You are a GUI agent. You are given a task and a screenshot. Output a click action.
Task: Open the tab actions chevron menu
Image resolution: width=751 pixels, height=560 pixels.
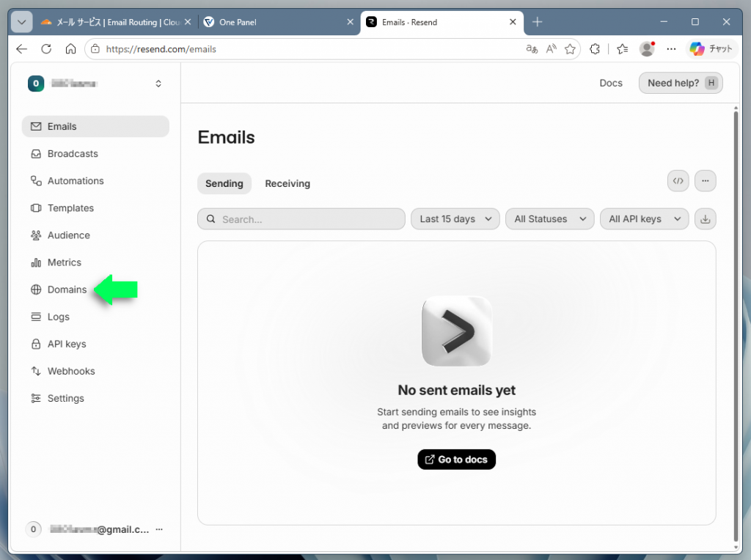pyautogui.click(x=21, y=22)
